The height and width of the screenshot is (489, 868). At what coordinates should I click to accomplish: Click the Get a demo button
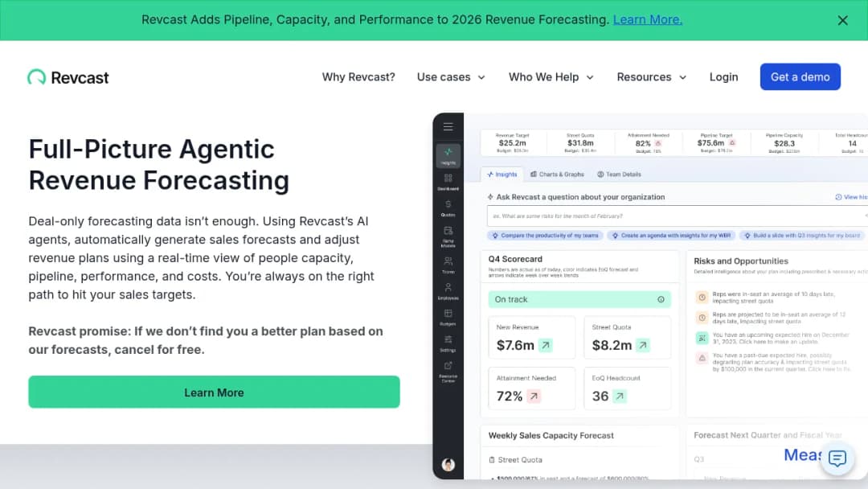point(800,77)
